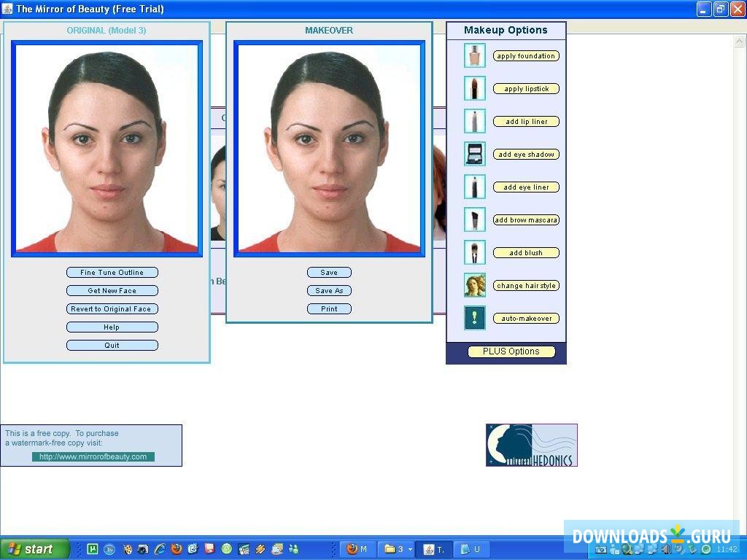
Task: Click the Venus hairstyle icon
Action: click(x=474, y=285)
